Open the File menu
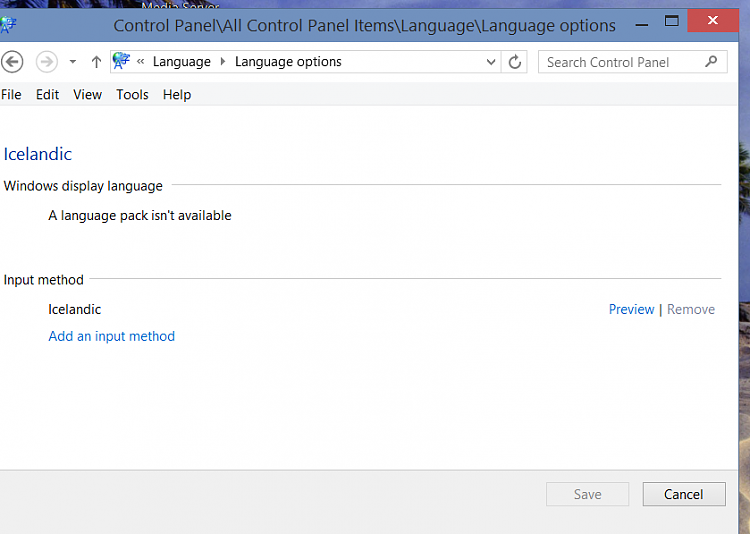 (11, 95)
